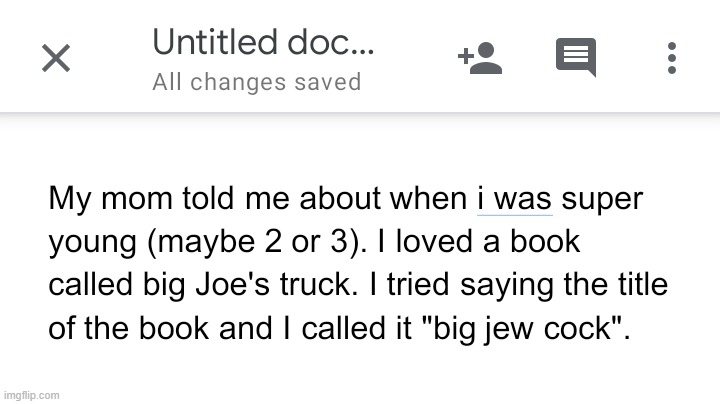
Task: Click the word 'young' in the document
Action: 92,243
